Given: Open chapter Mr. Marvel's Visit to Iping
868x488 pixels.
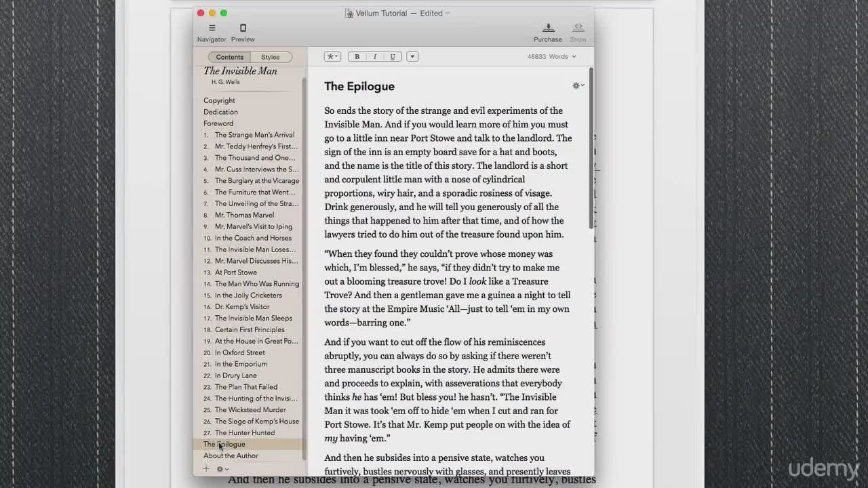Looking at the screenshot, I should 254,227.
